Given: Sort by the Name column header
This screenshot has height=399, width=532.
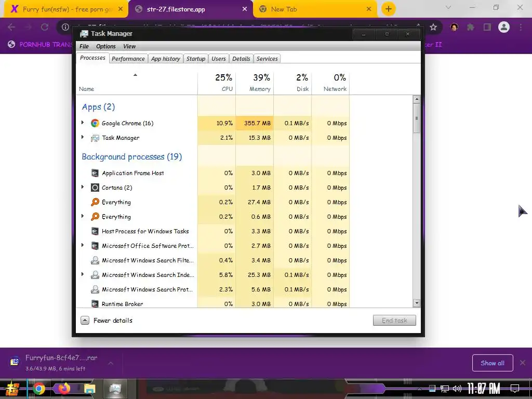Looking at the screenshot, I should point(137,83).
